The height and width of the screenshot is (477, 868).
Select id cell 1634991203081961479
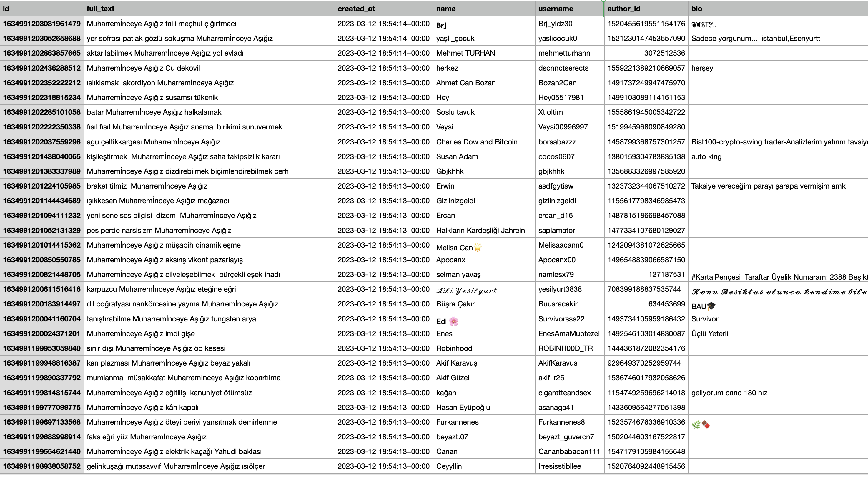[x=42, y=24]
